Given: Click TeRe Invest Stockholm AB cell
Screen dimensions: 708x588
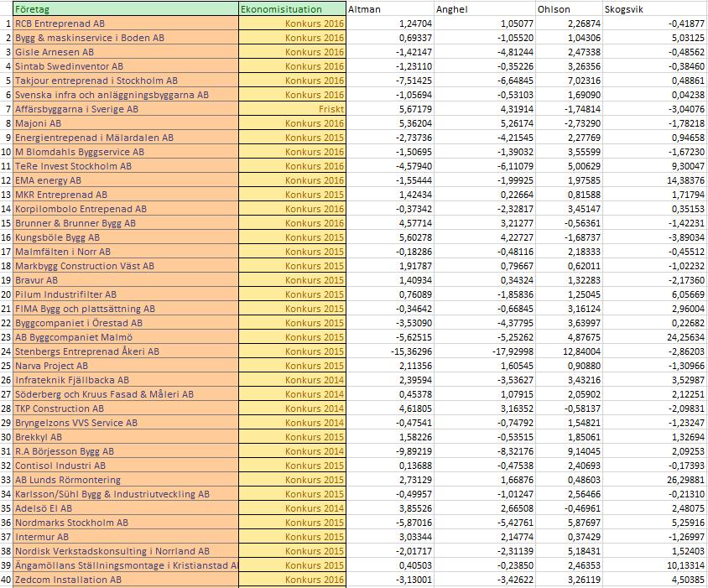Looking at the screenshot, I should click(x=126, y=166).
